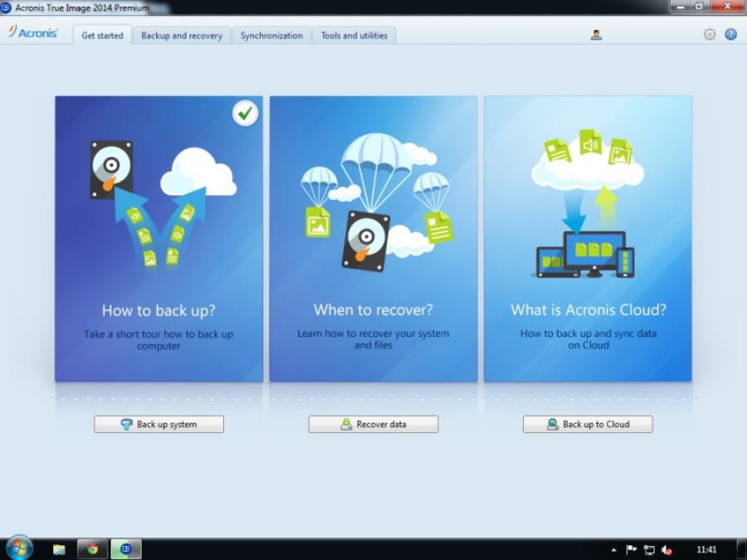Open the Get started tab
Image resolution: width=747 pixels, height=560 pixels.
pos(102,35)
